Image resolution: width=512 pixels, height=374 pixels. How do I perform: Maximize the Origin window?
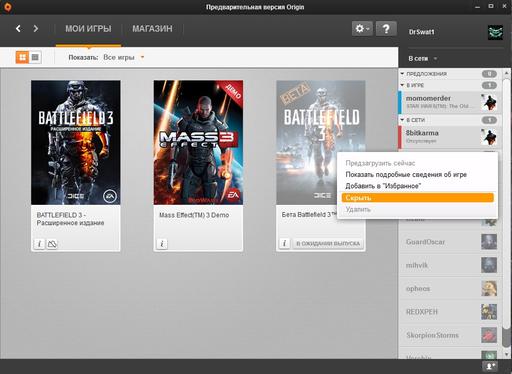pyautogui.click(x=491, y=6)
